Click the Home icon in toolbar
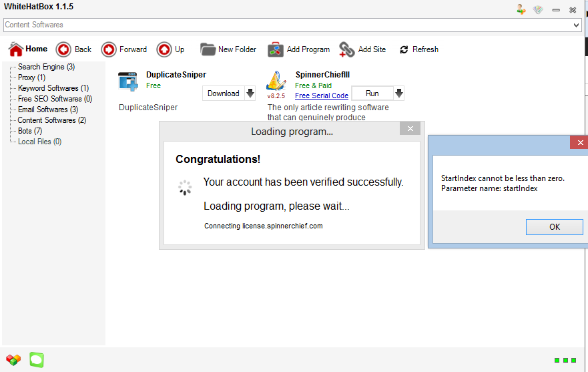The width and height of the screenshot is (588, 372). click(x=16, y=49)
